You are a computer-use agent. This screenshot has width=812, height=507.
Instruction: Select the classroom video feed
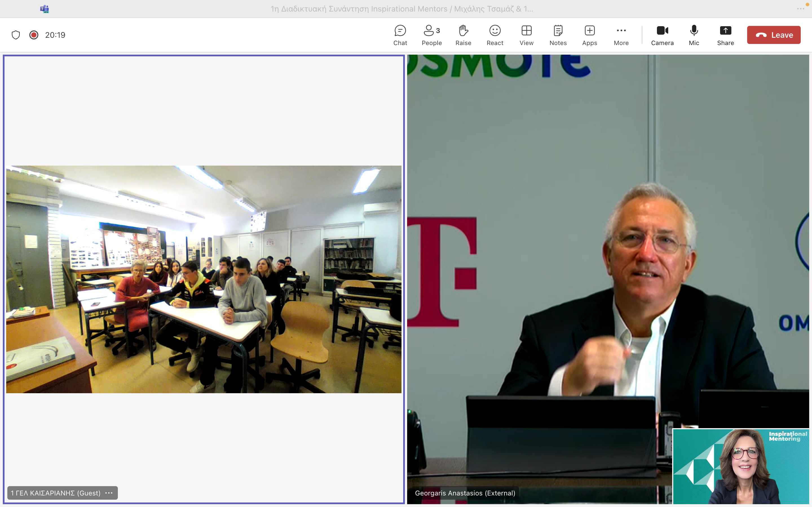(203, 279)
